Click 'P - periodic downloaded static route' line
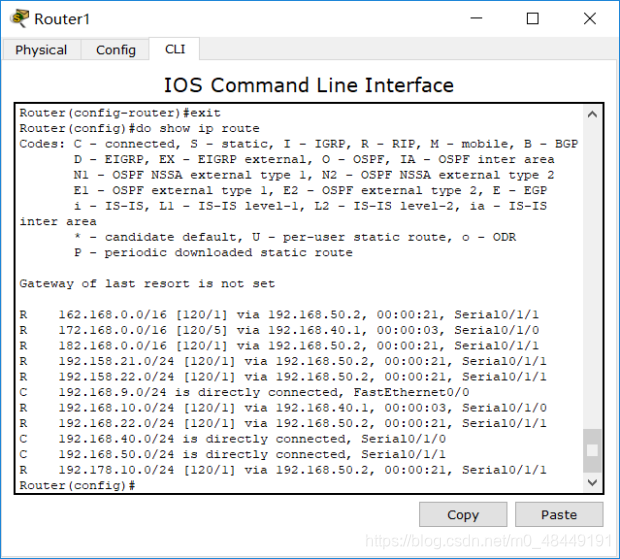Viewport: 620px width, 559px height. pyautogui.click(x=213, y=252)
